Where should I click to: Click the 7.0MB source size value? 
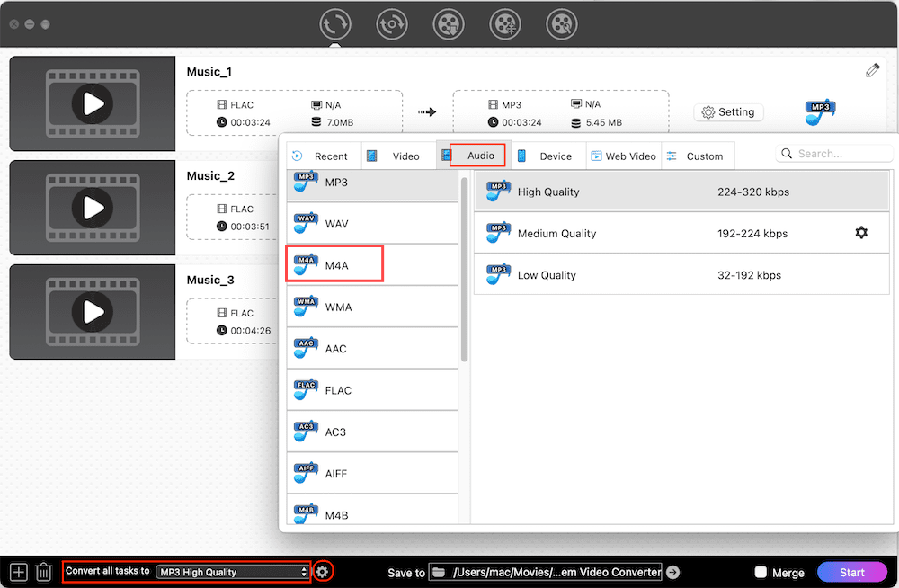[x=340, y=122]
